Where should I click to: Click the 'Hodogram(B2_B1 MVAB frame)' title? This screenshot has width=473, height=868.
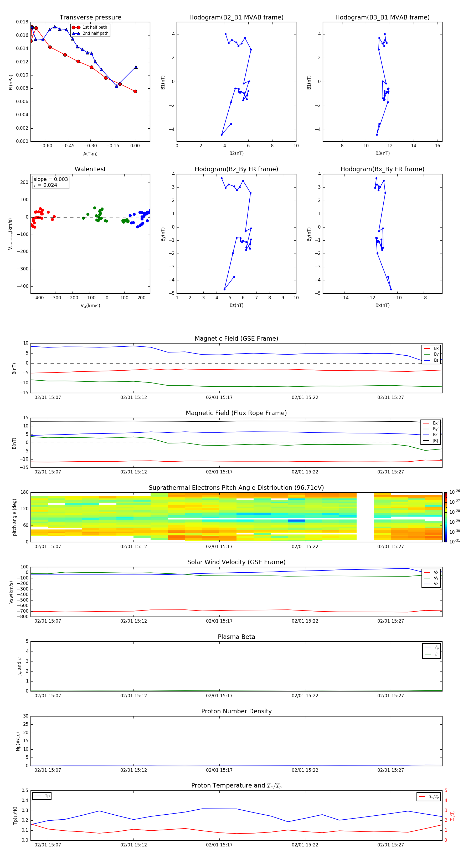coord(236,18)
